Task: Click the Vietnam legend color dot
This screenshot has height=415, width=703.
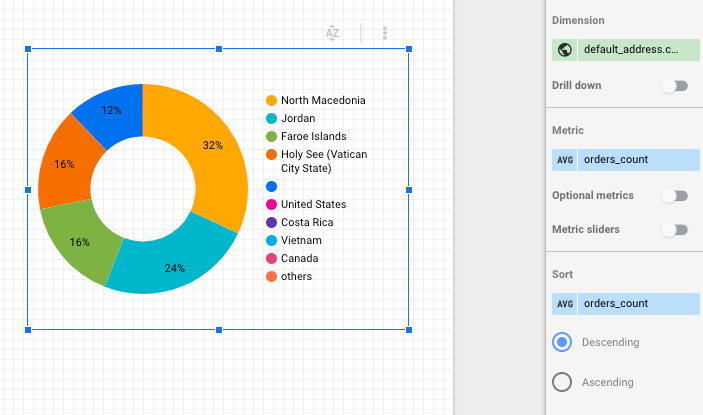Action: pos(271,241)
